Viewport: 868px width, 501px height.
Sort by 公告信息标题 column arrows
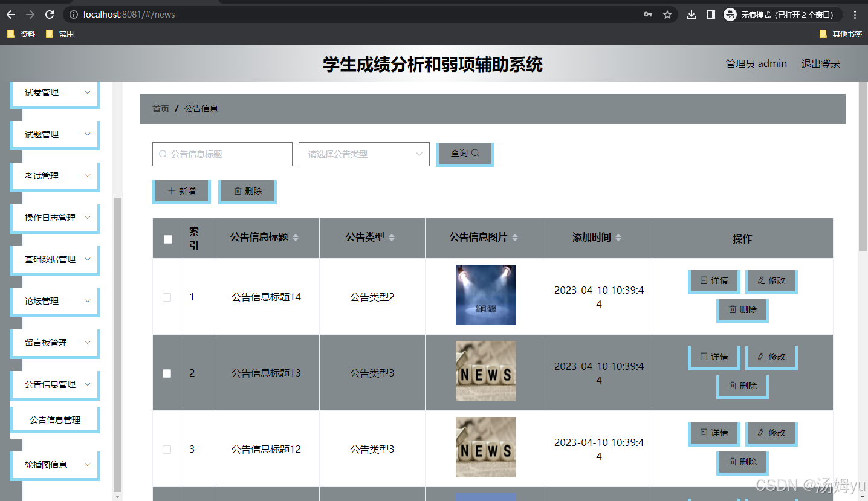pos(296,238)
